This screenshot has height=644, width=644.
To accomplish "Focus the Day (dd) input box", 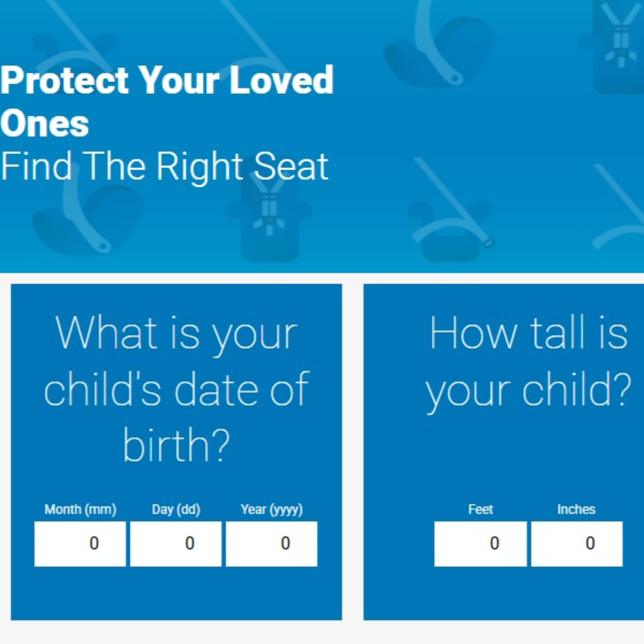I will pyautogui.click(x=176, y=544).
